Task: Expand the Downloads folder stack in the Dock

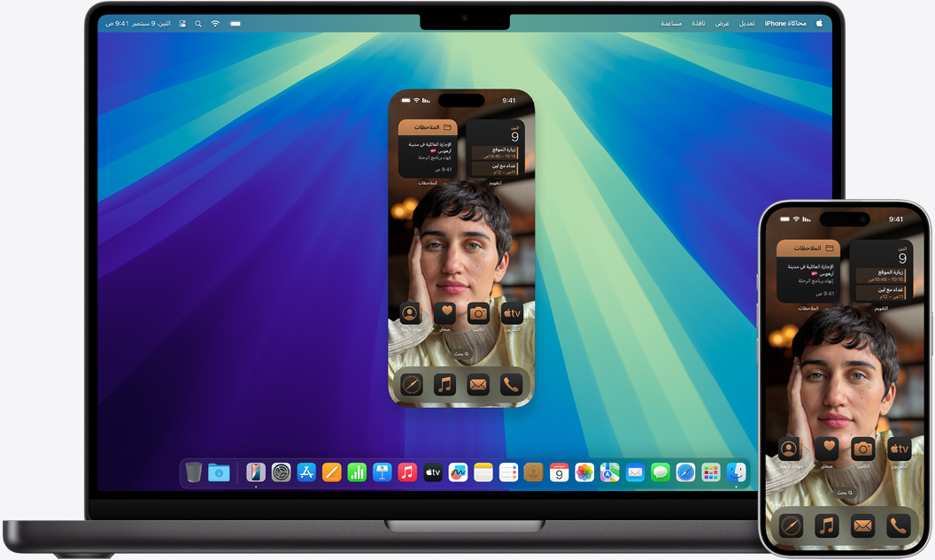Action: [219, 472]
